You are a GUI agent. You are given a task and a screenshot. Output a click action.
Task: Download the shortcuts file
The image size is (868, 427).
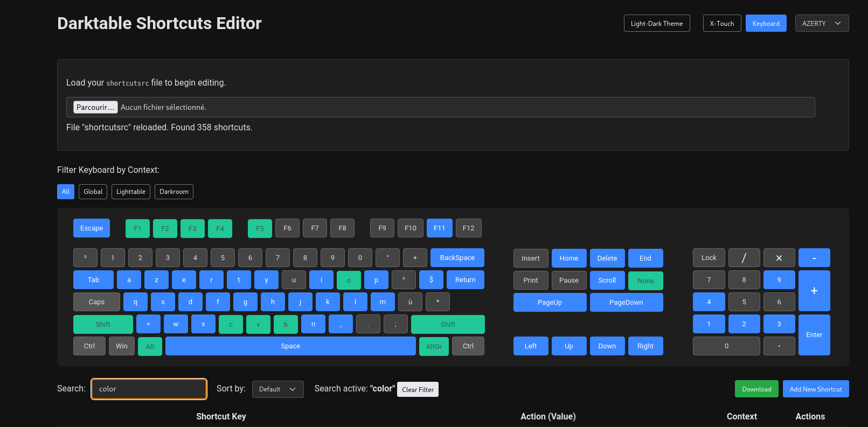[756, 389]
